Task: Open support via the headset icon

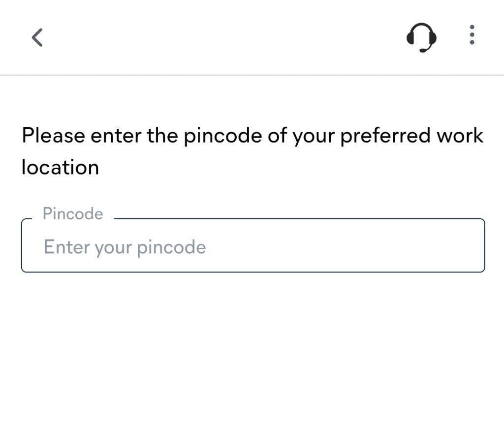Action: click(422, 37)
